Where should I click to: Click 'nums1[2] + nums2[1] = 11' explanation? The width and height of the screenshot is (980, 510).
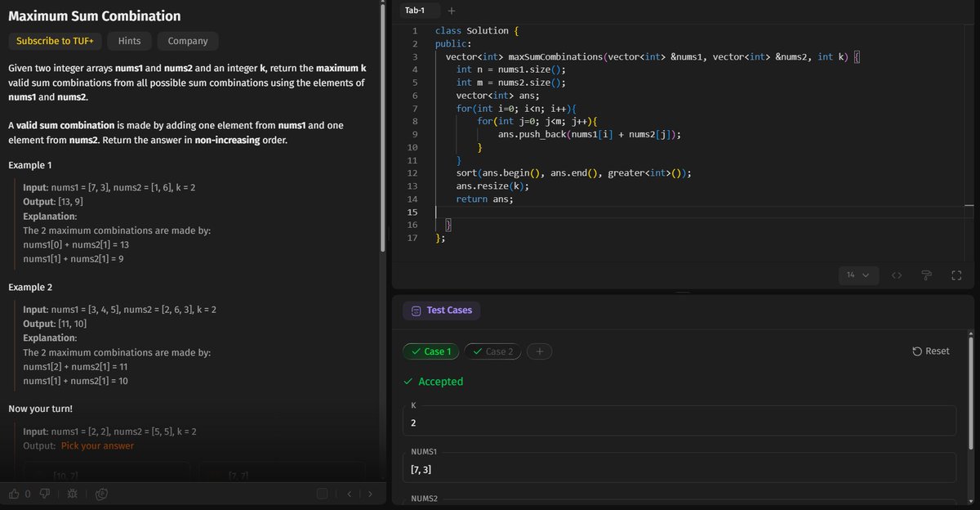point(75,367)
